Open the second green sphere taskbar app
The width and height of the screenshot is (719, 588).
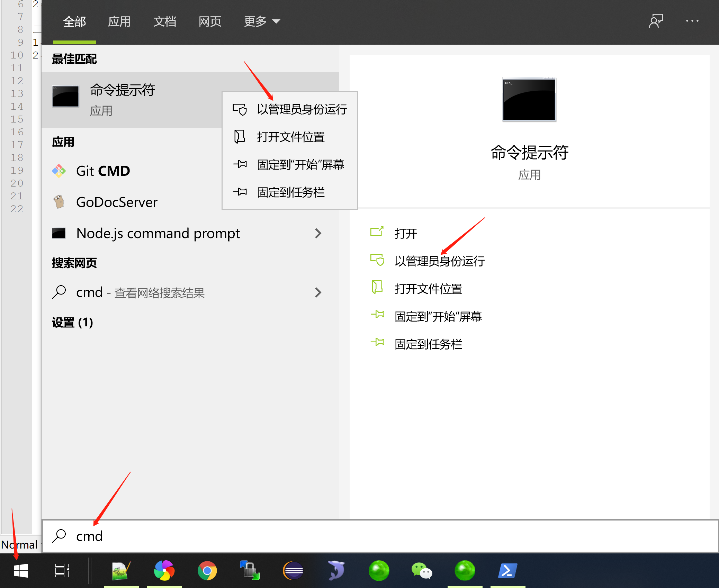click(x=465, y=571)
